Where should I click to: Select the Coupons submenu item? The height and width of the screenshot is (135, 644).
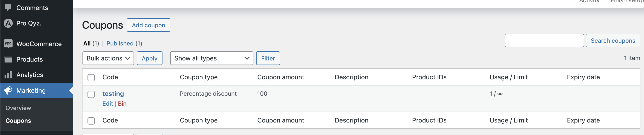[x=18, y=120]
